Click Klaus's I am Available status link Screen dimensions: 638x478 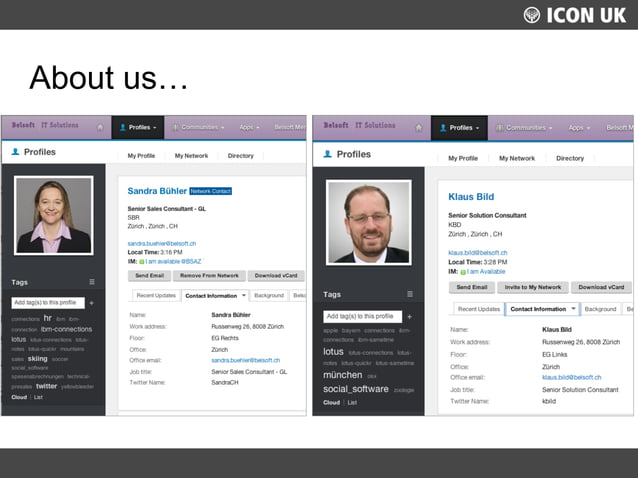pyautogui.click(x=486, y=271)
